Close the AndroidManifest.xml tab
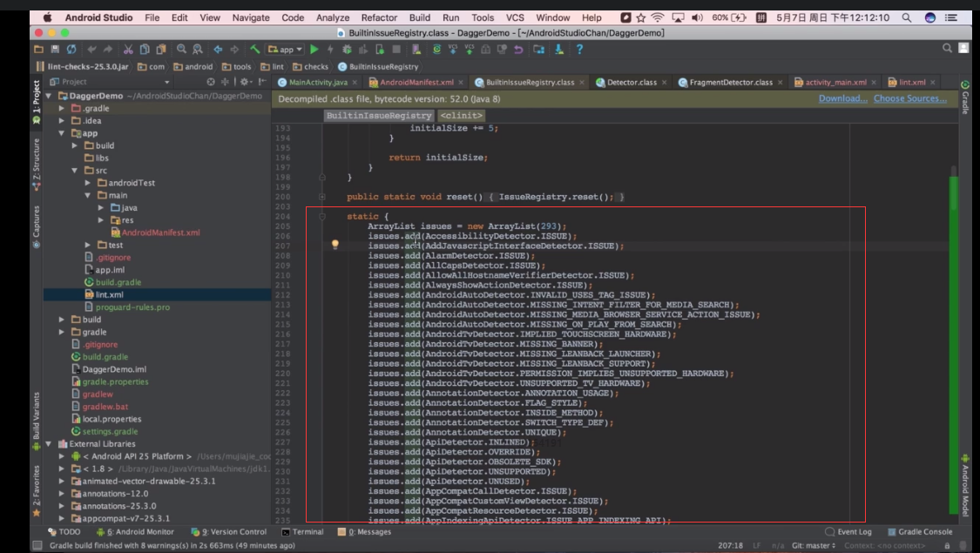 click(x=461, y=83)
